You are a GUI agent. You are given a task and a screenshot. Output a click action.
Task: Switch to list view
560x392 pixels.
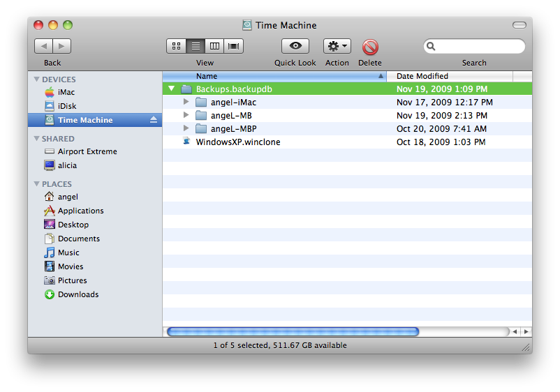coord(196,46)
